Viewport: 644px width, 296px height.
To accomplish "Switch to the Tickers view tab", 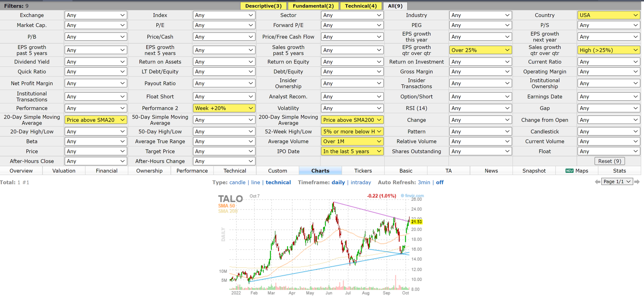I will pyautogui.click(x=363, y=171).
